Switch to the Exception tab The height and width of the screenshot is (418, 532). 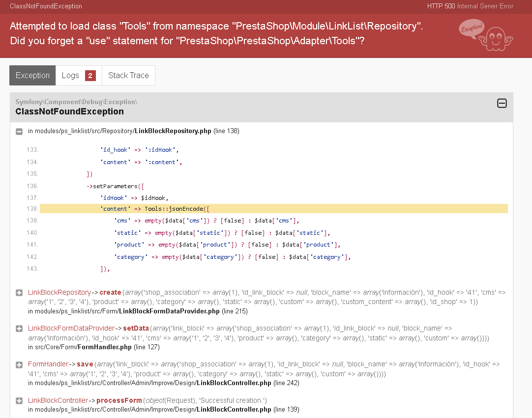[32, 75]
